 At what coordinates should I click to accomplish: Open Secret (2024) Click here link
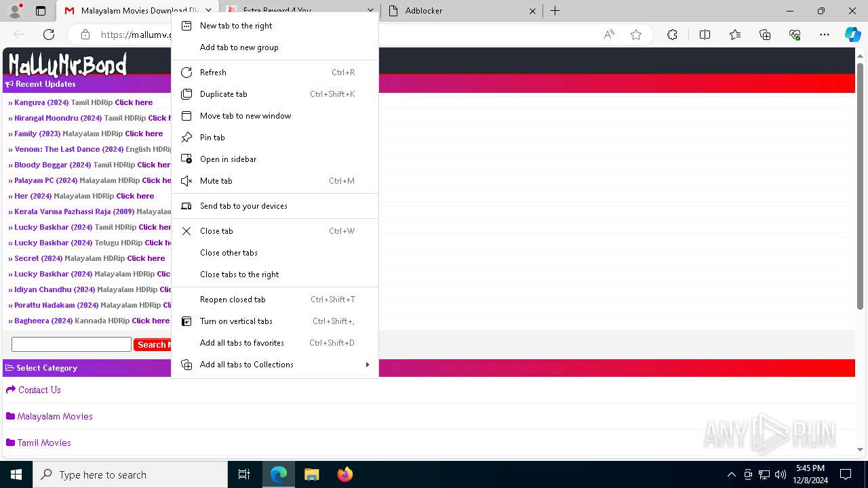146,258
